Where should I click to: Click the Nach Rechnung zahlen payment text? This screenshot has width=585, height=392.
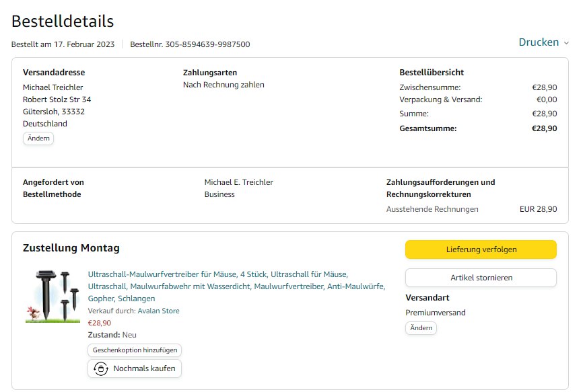point(223,85)
